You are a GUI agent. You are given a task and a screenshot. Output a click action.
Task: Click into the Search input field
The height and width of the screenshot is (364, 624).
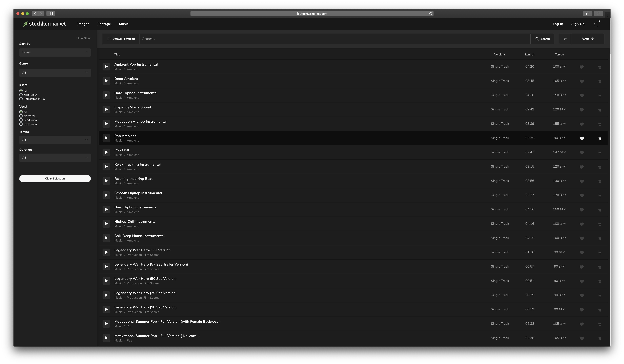[334, 39]
